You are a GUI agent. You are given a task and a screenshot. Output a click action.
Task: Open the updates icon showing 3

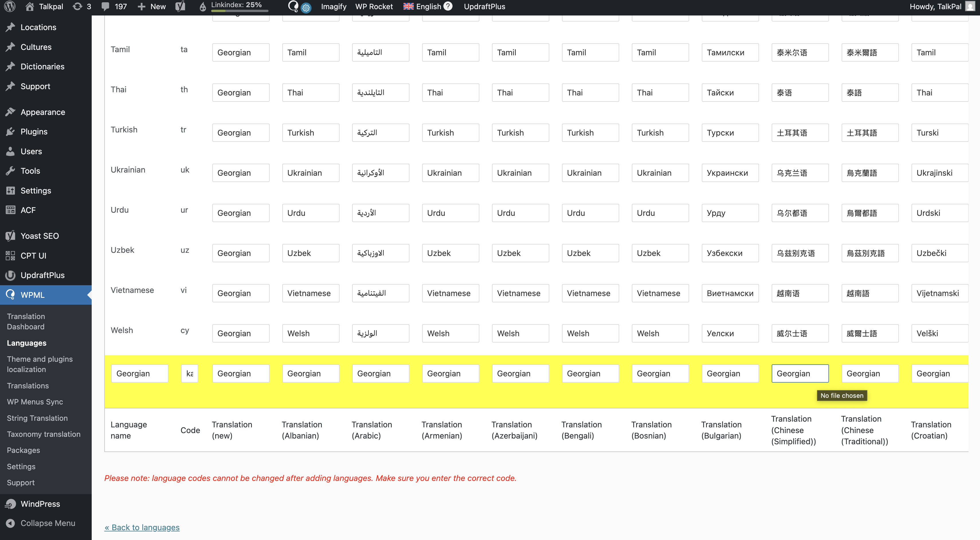point(82,7)
